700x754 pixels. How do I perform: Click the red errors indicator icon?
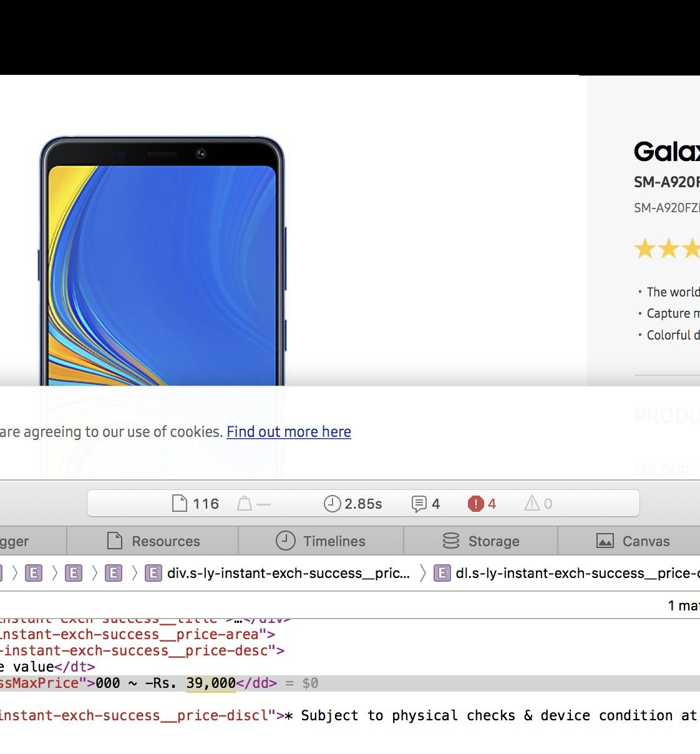[x=475, y=504]
